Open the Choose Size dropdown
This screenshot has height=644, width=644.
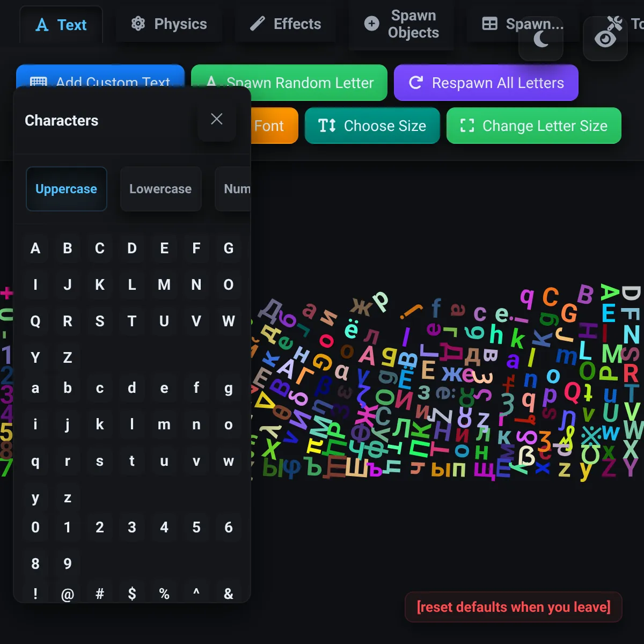click(372, 126)
